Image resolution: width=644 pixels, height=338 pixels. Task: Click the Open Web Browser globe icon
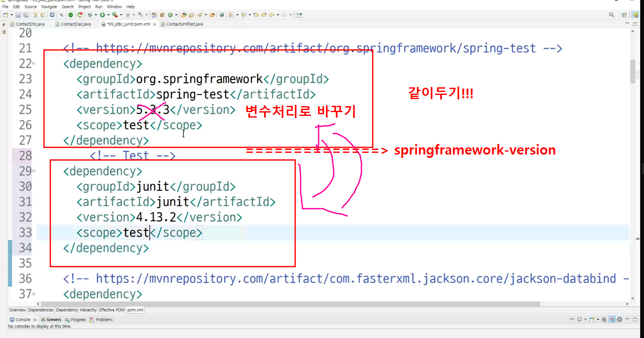[221, 15]
